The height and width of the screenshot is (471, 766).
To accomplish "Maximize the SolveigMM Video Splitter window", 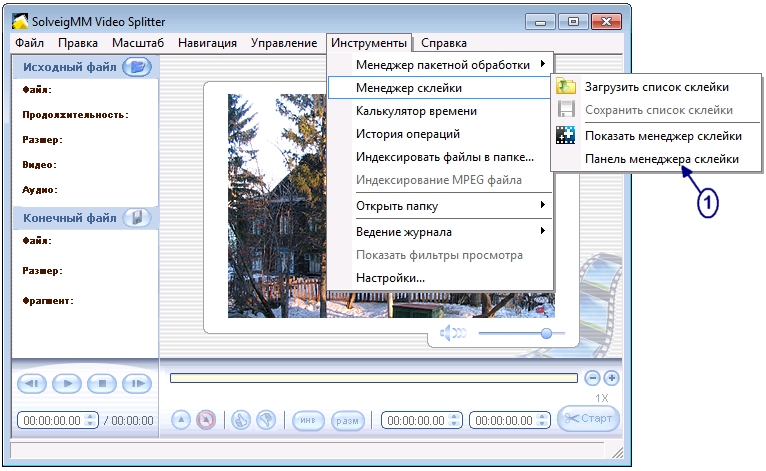I will pos(573,22).
